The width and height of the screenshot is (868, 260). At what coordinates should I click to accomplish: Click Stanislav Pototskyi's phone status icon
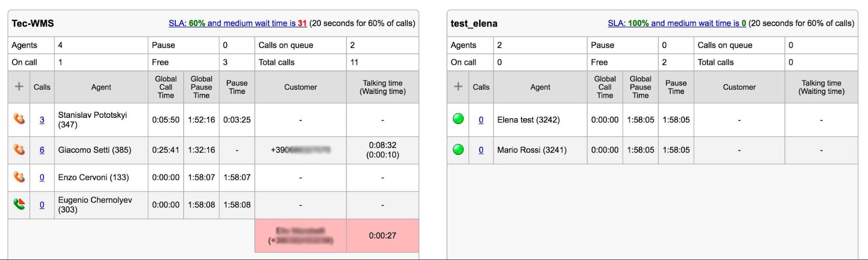[x=19, y=119]
